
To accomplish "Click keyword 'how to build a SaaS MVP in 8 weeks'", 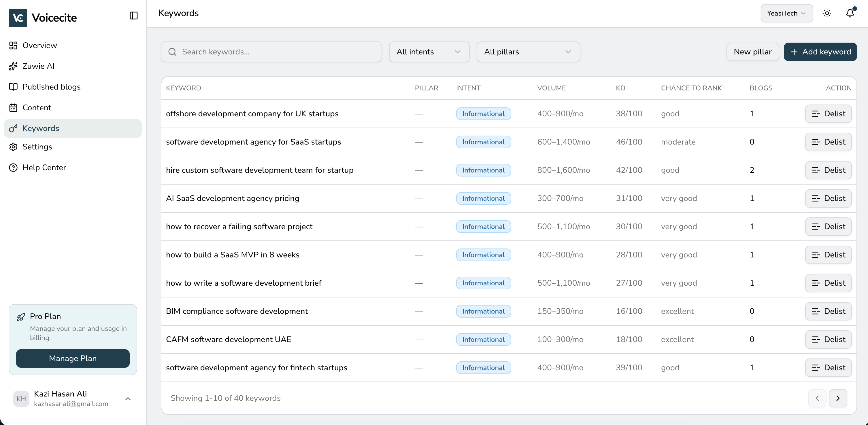I will (x=233, y=255).
